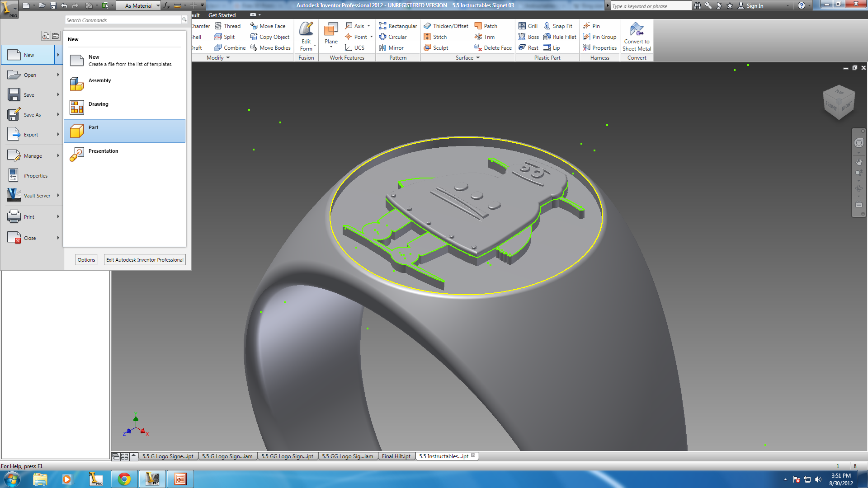
Task: Switch to 5.5 G Logo Signe...ipt tab
Action: (x=168, y=456)
